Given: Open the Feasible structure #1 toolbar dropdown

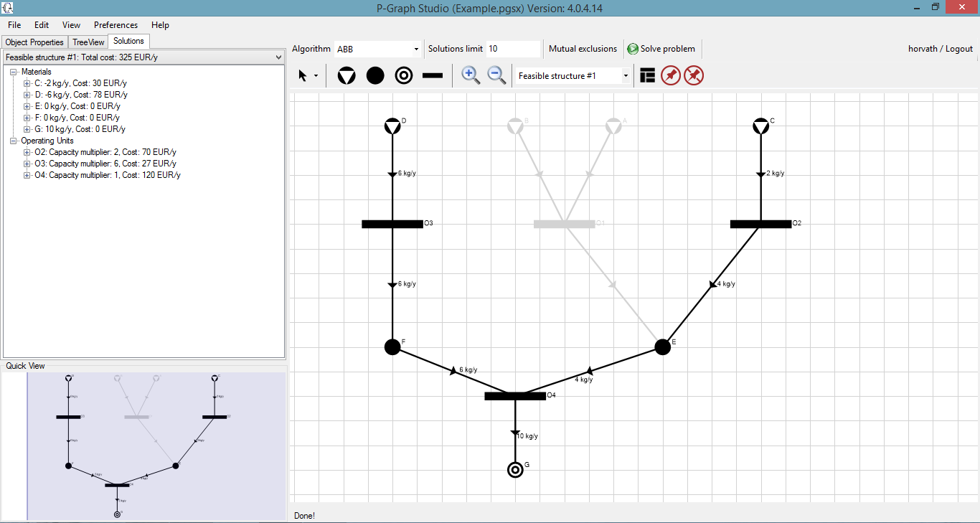Looking at the screenshot, I should click(625, 76).
